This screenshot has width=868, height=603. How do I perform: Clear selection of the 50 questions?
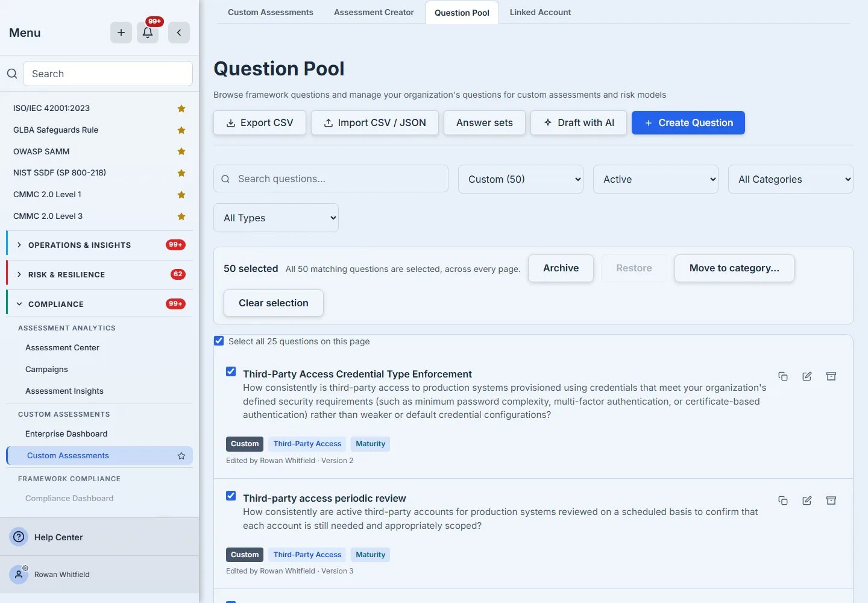274,303
